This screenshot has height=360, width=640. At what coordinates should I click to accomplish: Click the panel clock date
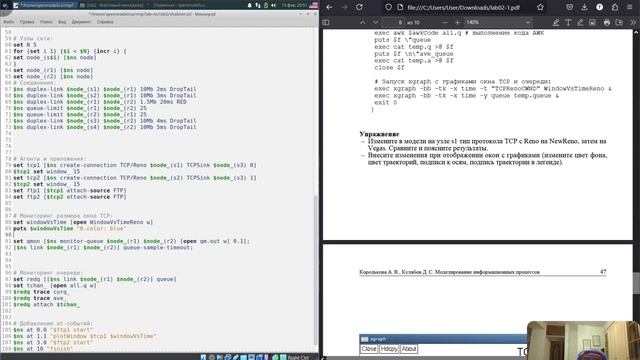click(x=294, y=5)
